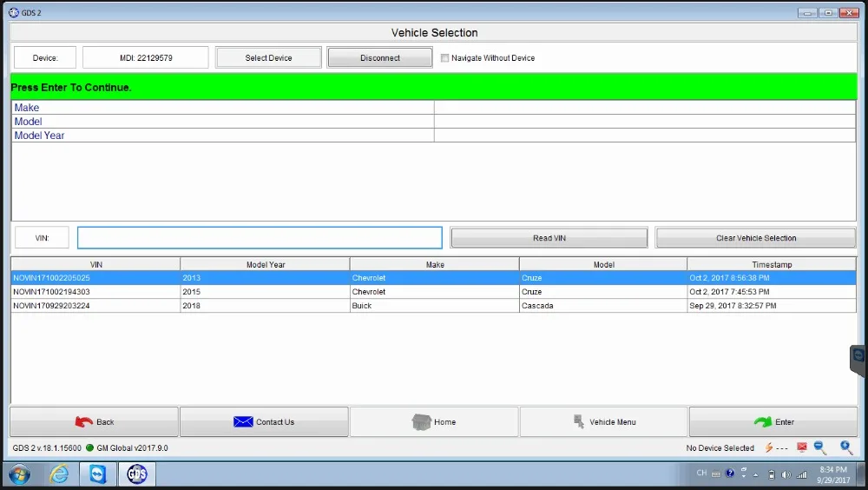
Task: Sort by the Model column header
Action: [x=603, y=264]
